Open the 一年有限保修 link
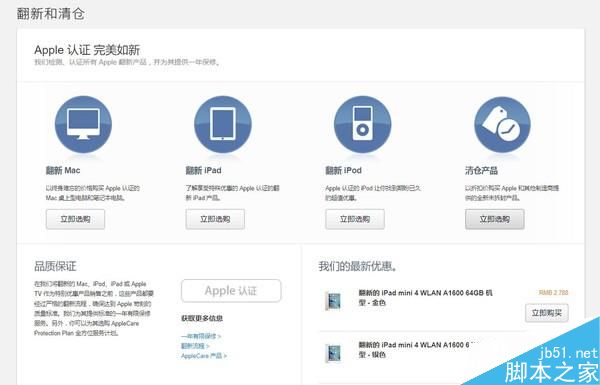This screenshot has width=600, height=385. [201, 336]
